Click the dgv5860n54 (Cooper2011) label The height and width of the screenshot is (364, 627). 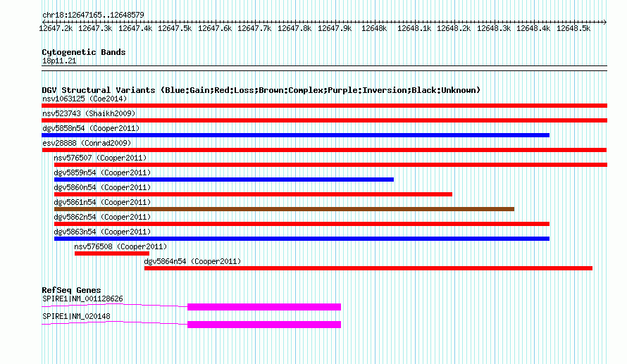(x=102, y=187)
